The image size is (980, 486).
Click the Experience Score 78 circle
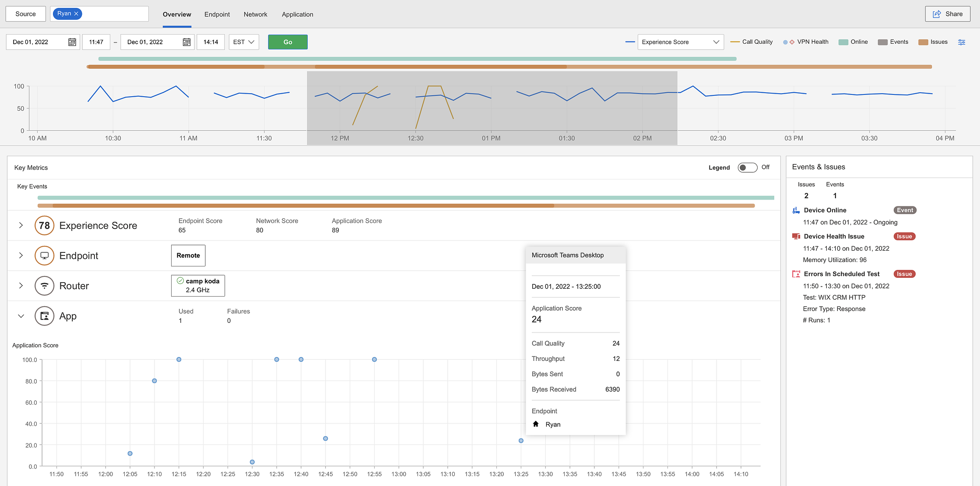click(44, 225)
